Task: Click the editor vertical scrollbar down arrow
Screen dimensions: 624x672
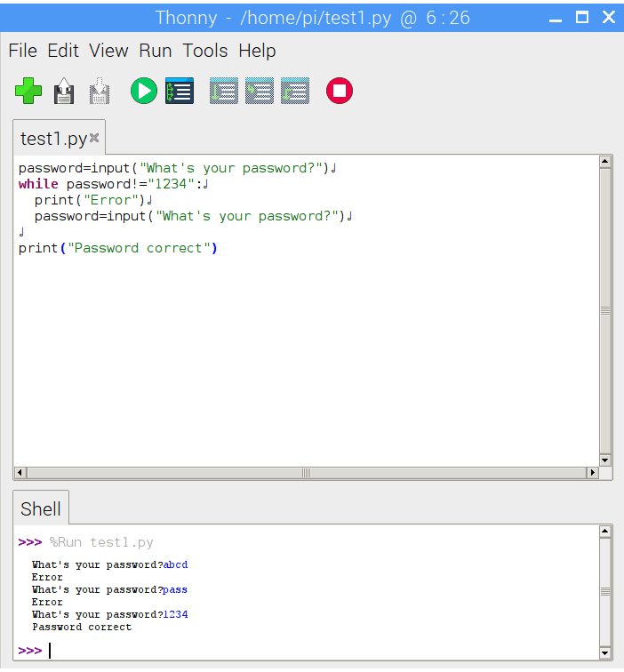Action: tap(604, 460)
